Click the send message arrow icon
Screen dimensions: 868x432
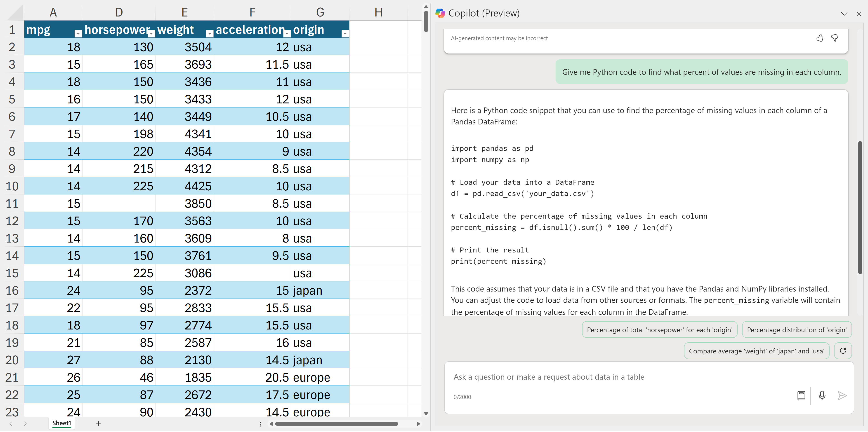[x=842, y=396]
